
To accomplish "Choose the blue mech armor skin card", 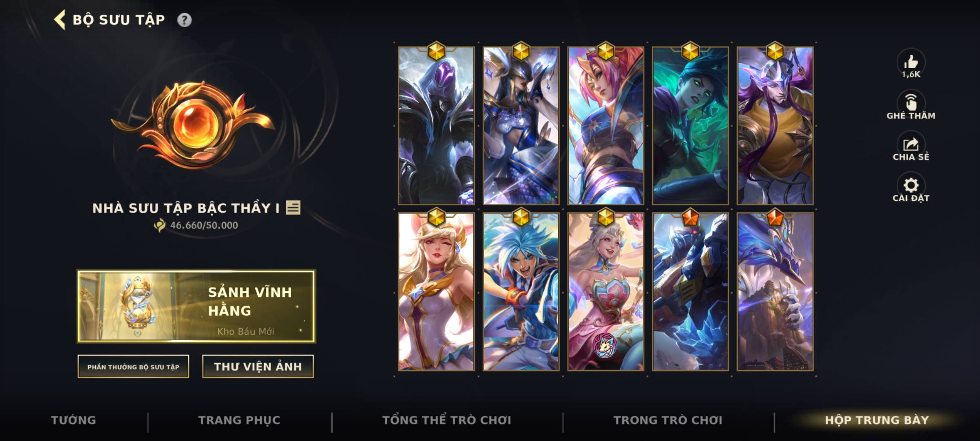I will pos(690,292).
